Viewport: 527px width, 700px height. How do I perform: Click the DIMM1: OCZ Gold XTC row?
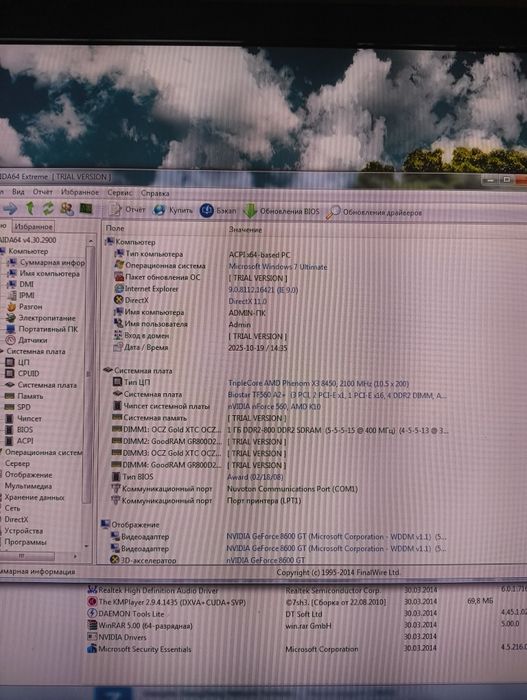pyautogui.click(x=280, y=430)
